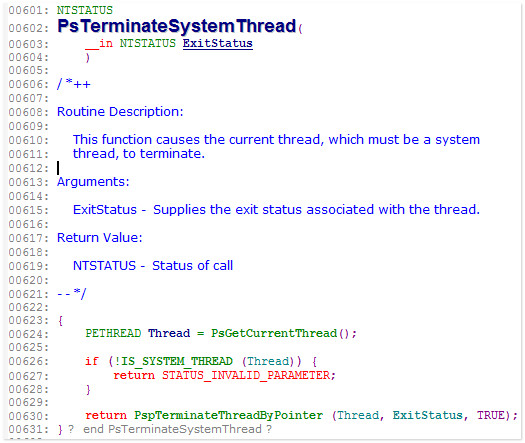Viewport: 525px width, 443px height.
Task: Click line number 00610
Action: (28, 140)
